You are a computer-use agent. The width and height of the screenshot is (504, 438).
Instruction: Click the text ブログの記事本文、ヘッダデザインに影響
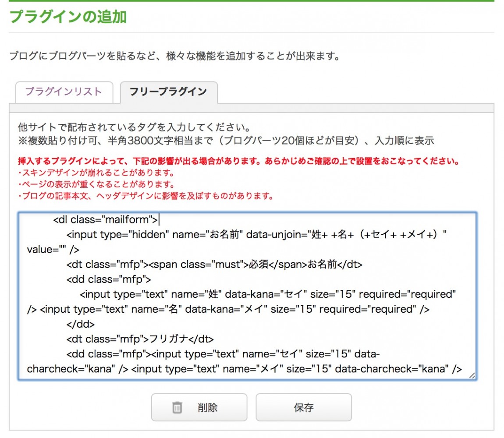pyautogui.click(x=146, y=196)
